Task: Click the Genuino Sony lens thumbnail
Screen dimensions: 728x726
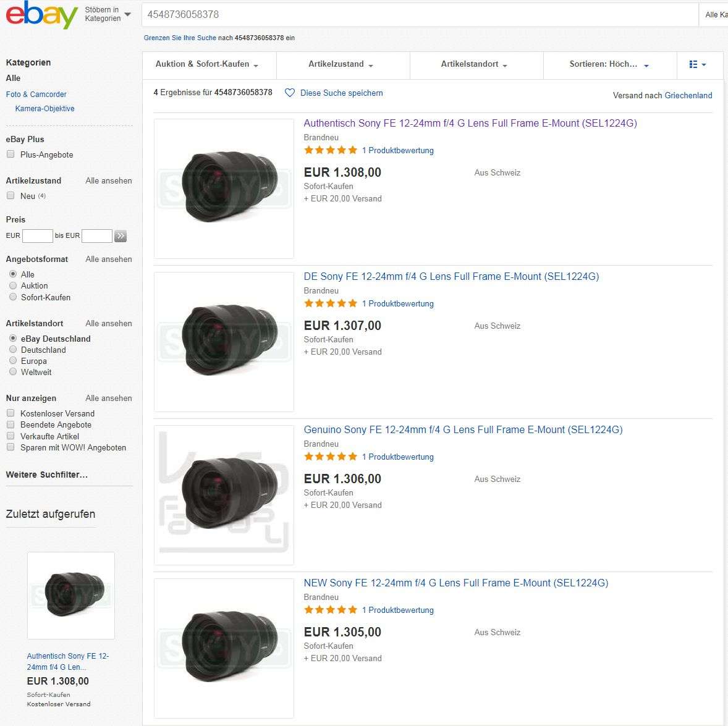Action: (x=224, y=494)
